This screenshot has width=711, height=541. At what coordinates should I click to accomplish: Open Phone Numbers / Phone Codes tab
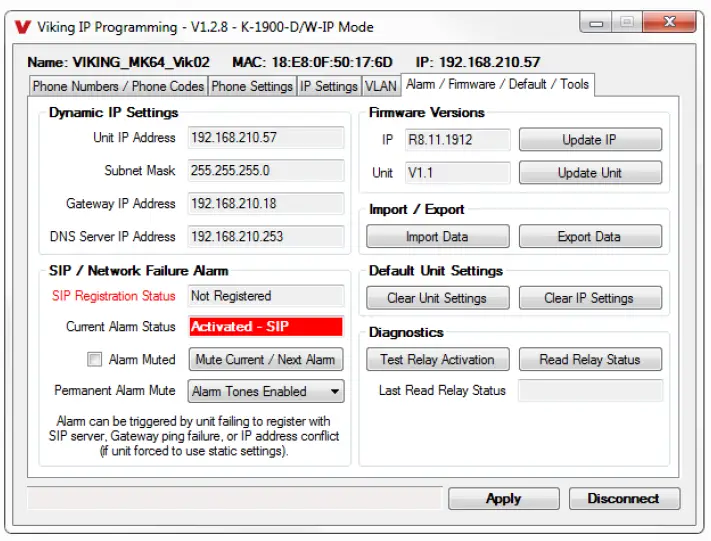118,86
